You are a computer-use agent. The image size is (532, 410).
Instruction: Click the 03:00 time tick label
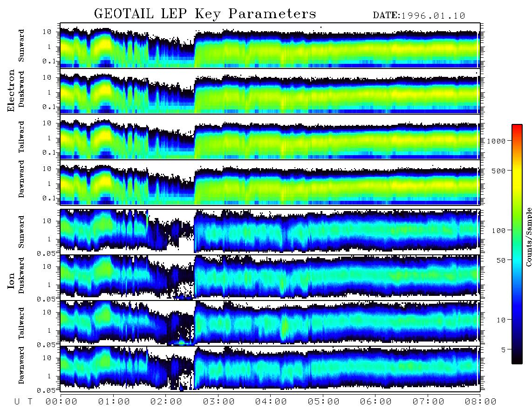pyautogui.click(x=219, y=402)
